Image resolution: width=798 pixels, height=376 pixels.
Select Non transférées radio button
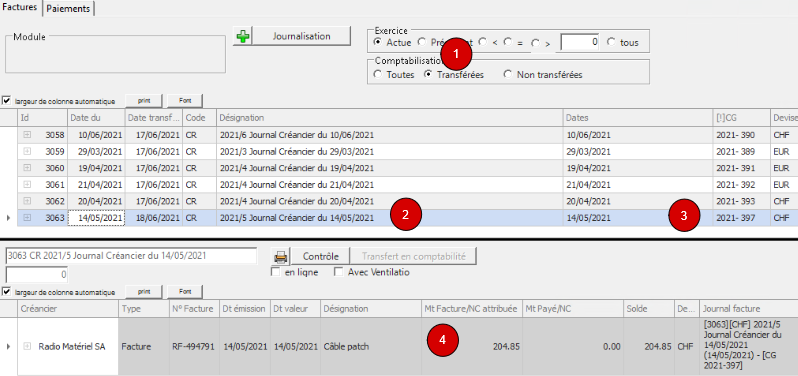click(x=507, y=74)
